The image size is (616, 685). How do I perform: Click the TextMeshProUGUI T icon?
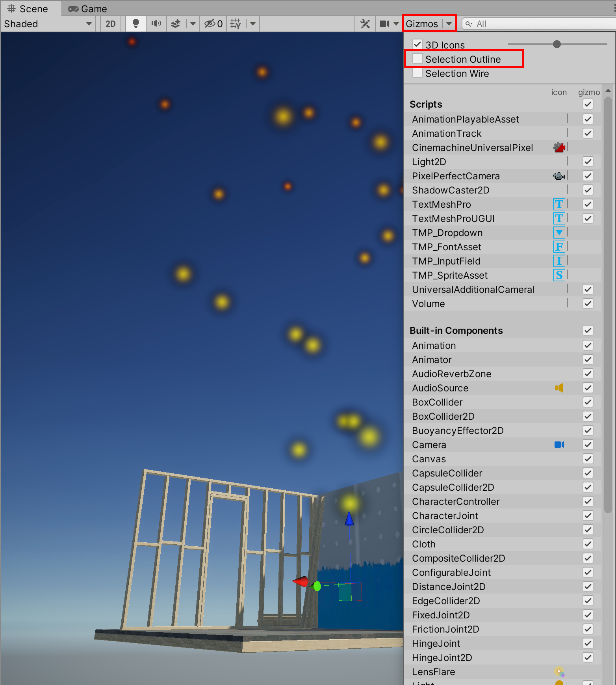point(559,218)
